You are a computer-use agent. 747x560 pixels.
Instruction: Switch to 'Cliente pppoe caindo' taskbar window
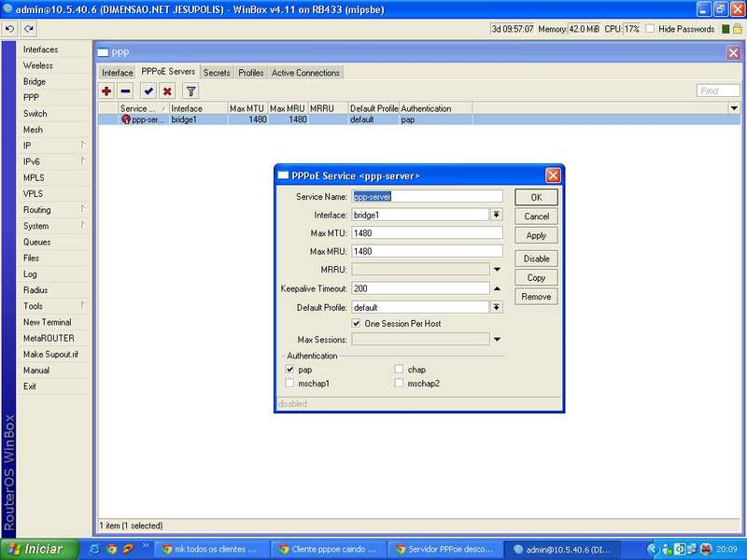tap(329, 549)
